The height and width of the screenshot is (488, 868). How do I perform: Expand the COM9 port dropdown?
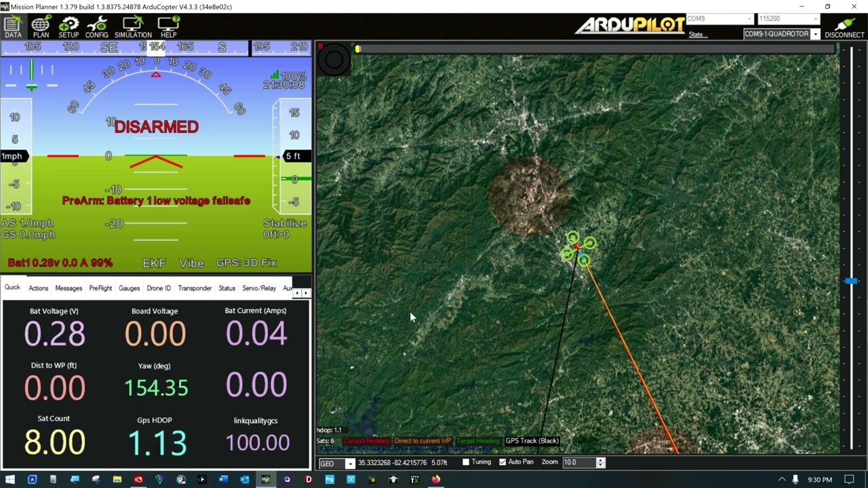749,19
